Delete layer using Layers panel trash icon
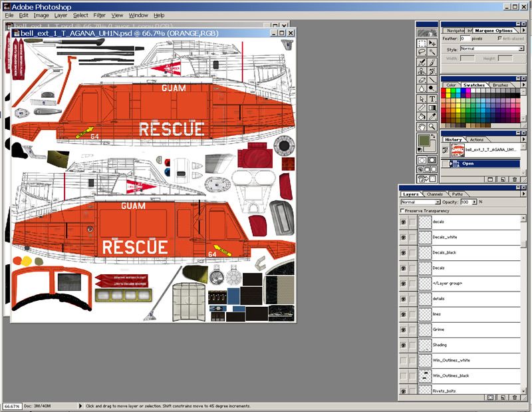The height and width of the screenshot is (412, 532). point(515,397)
